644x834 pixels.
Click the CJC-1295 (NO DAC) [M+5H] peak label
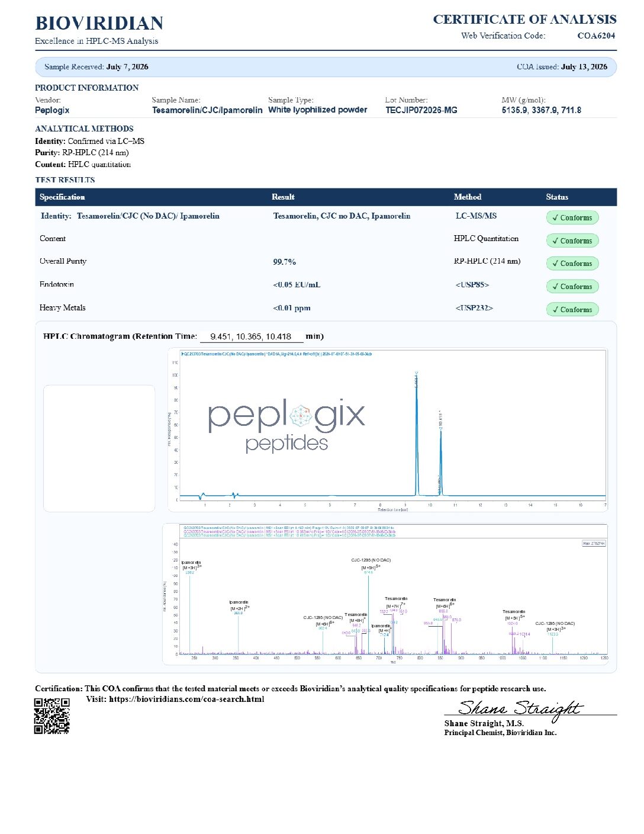click(x=371, y=564)
